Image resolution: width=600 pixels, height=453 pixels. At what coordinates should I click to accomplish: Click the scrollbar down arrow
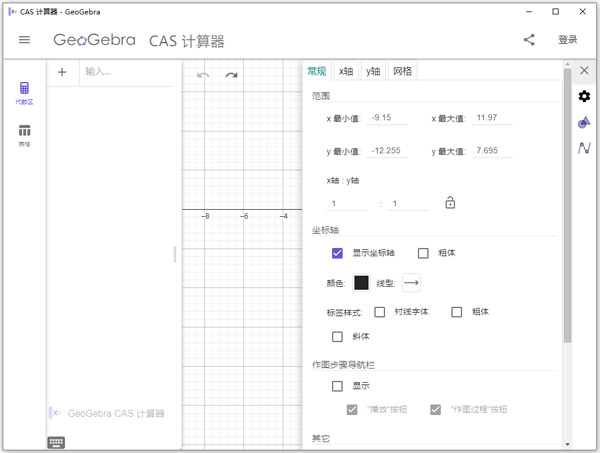pos(567,444)
